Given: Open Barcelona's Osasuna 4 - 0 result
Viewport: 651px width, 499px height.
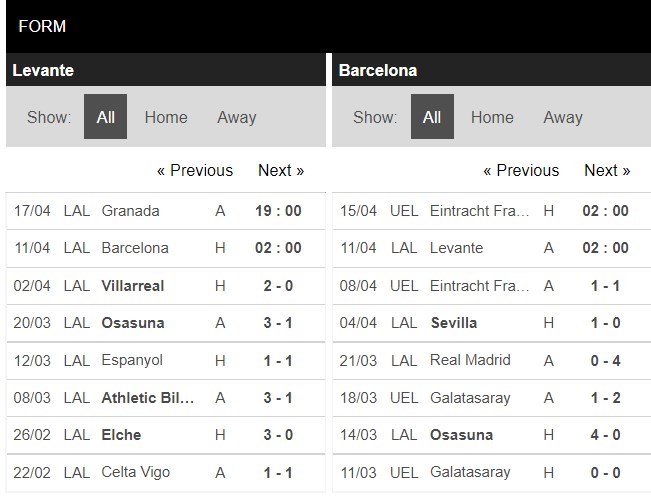Looking at the screenshot, I should coord(492,435).
